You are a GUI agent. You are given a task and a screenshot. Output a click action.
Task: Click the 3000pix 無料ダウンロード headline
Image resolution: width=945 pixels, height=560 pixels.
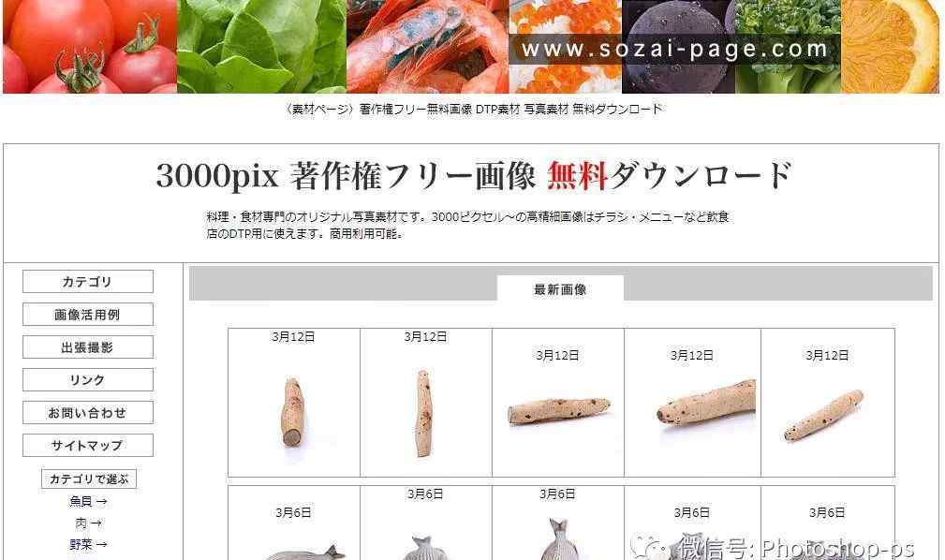coord(473,175)
